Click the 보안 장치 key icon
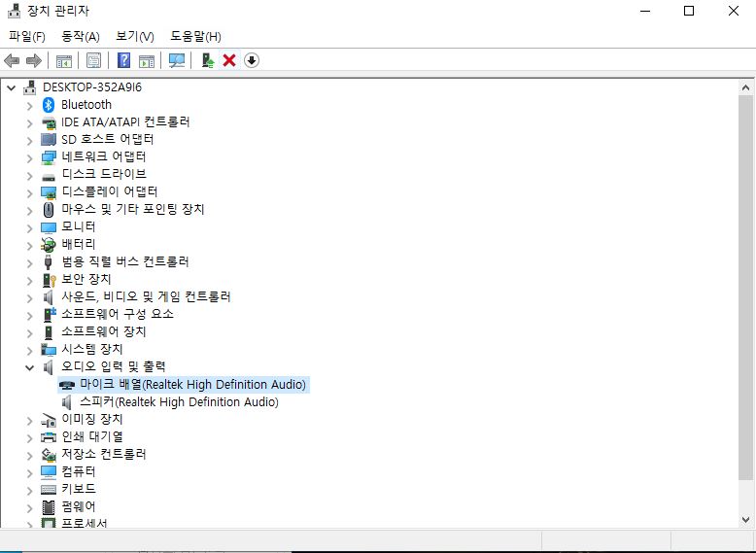Viewport: 756px width, 553px height. pyautogui.click(x=50, y=280)
